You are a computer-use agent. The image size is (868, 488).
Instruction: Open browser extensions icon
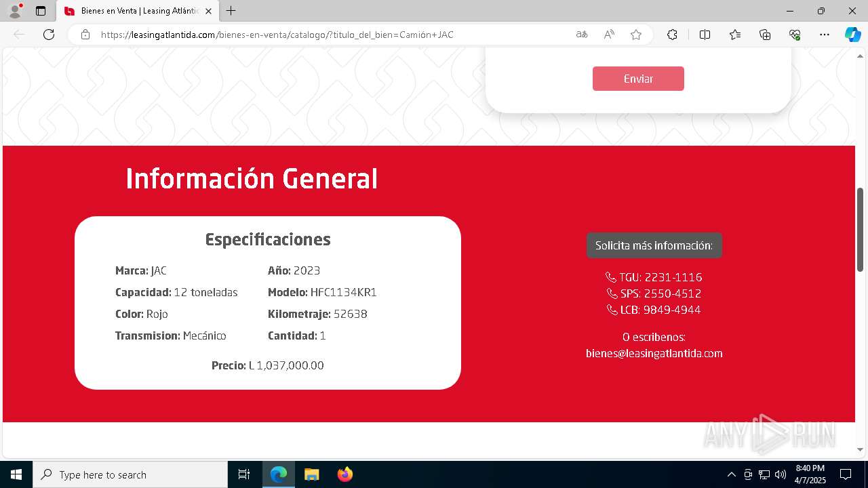click(672, 35)
